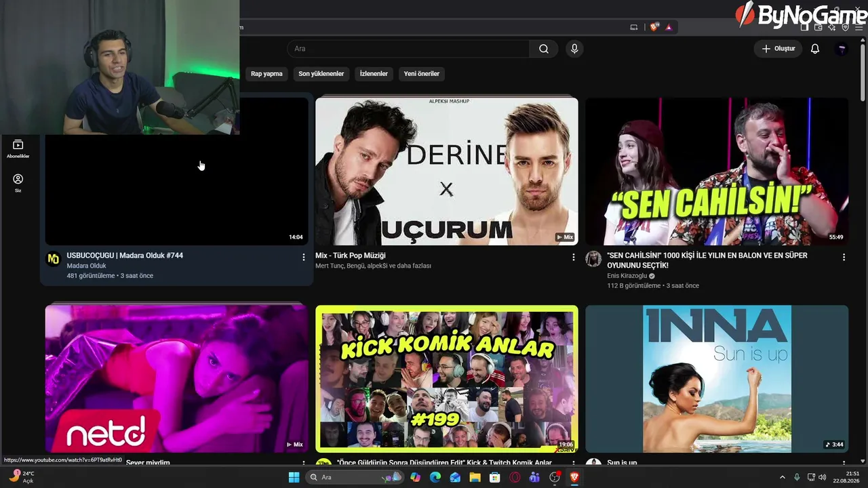Open the USBUCOÇUGU | Madara Olduk #744 title
This screenshot has height=488, width=868.
pyautogui.click(x=125, y=256)
